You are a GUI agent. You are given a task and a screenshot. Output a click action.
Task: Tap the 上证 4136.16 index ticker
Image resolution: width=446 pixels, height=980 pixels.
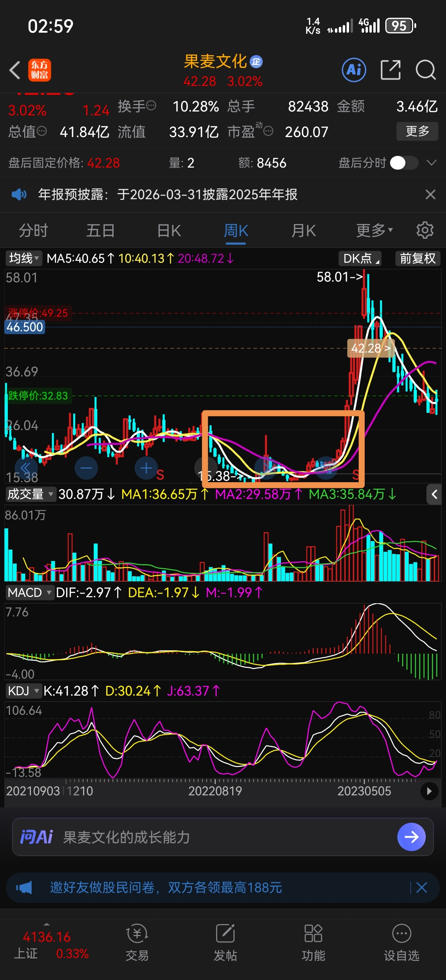coord(51,944)
